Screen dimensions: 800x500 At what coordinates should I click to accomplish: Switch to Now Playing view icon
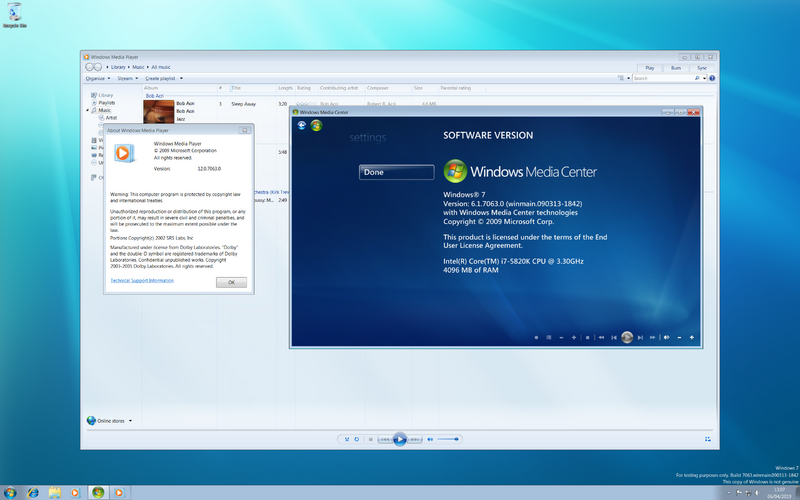(709, 439)
